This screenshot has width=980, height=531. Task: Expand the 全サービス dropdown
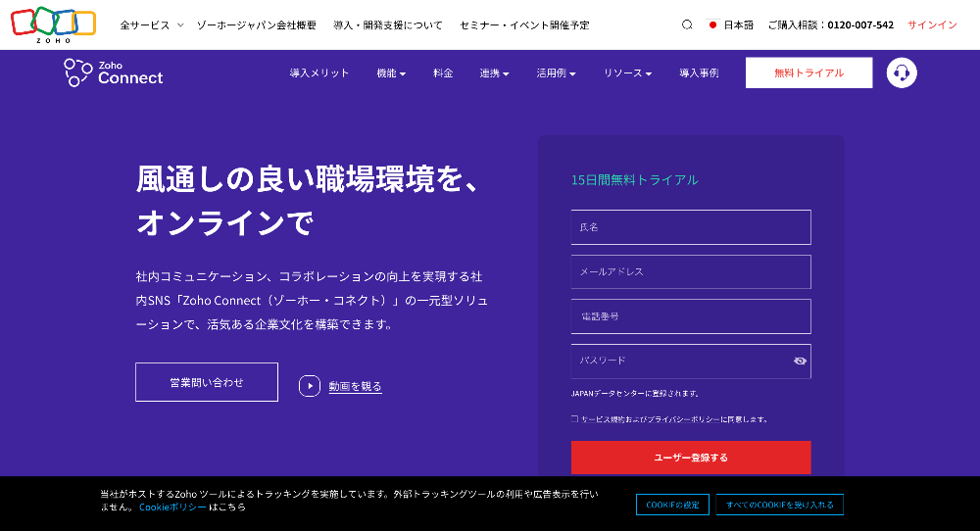coord(152,25)
